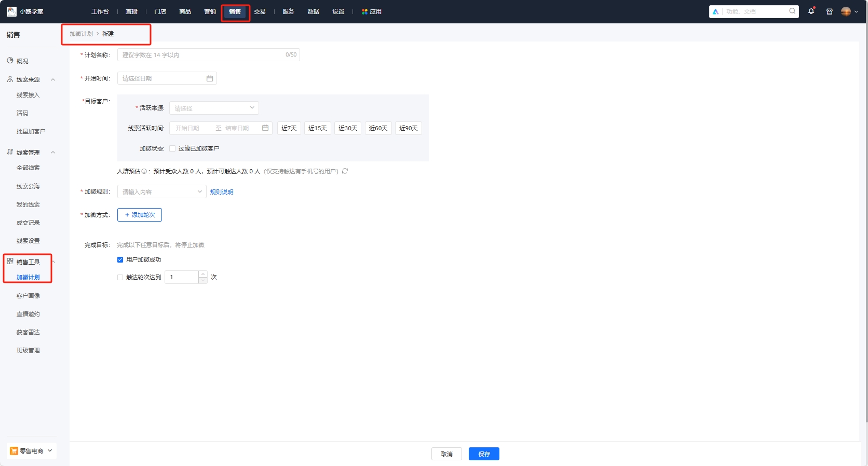Screen dimensions: 868x466
Task: Uncheck 用户加微成功 checkbox
Action: tap(120, 259)
